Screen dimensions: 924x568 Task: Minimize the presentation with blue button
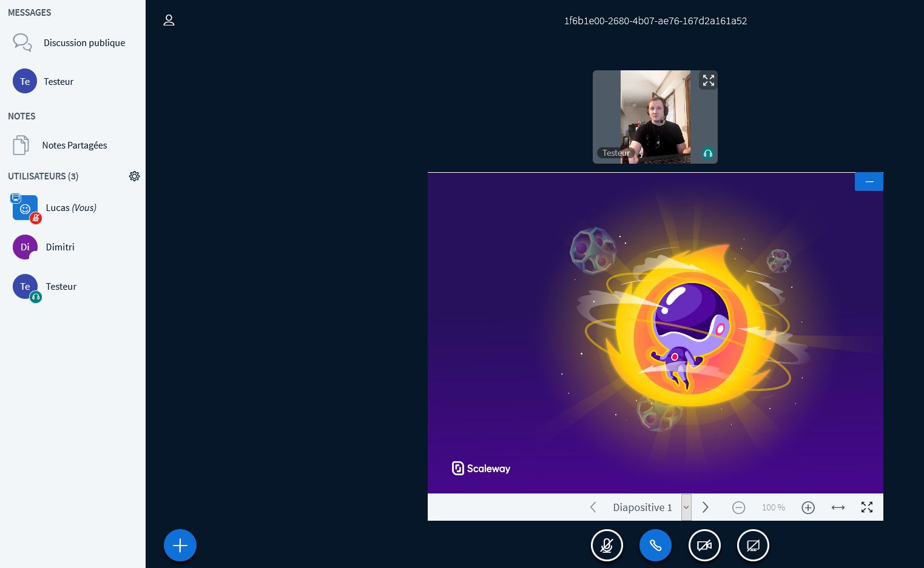869,182
